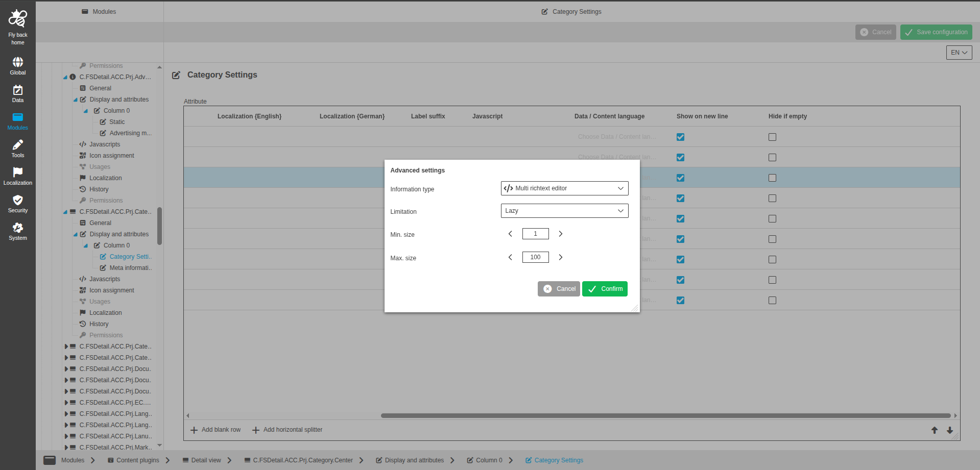
Task: Go to C.FSDetail.ACC.Prj.Category.Center breadcrumb
Action: 298,460
